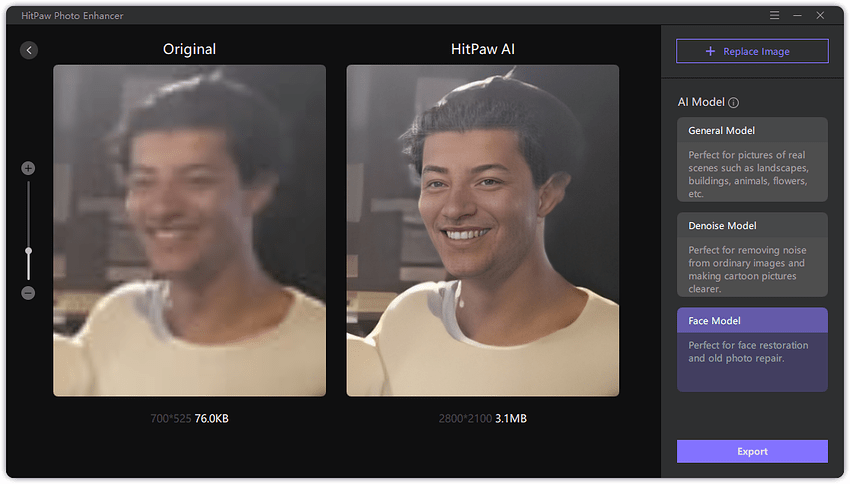Click the 2800*2100 output size label
Screen dimensions: 850x484
pyautogui.click(x=464, y=418)
